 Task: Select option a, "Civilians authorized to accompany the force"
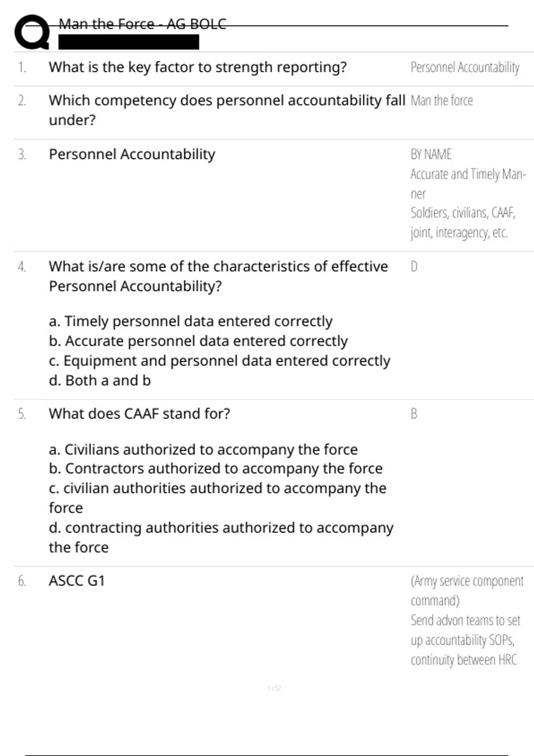pos(203,449)
